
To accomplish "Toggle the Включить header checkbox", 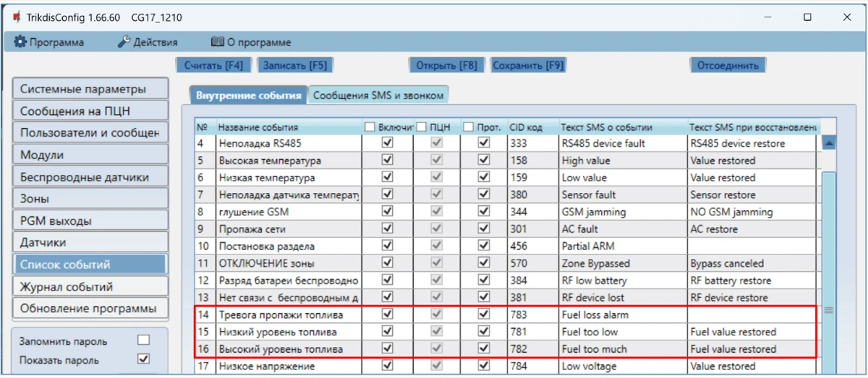I will click(x=370, y=127).
